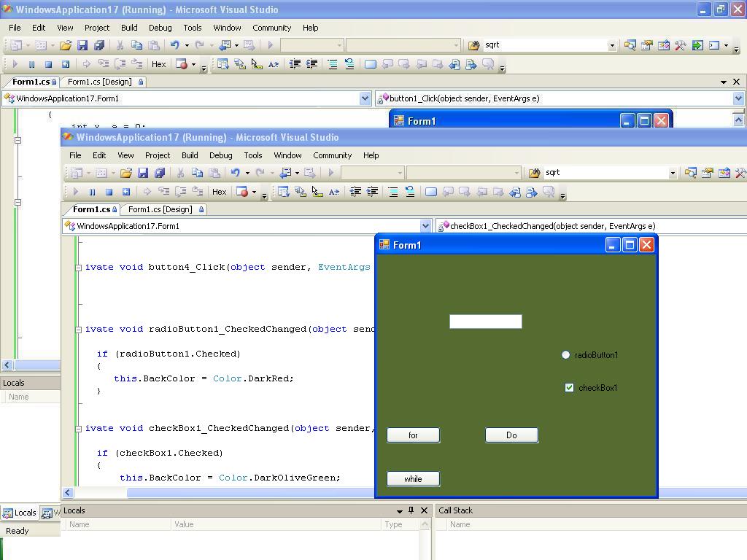Click left scroll arrow of back code editor
This screenshot has width=747, height=560.
(7, 365)
